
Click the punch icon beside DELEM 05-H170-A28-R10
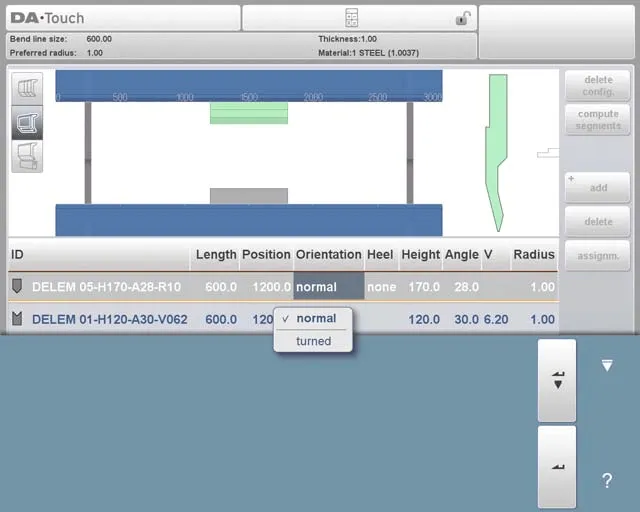click(17, 286)
